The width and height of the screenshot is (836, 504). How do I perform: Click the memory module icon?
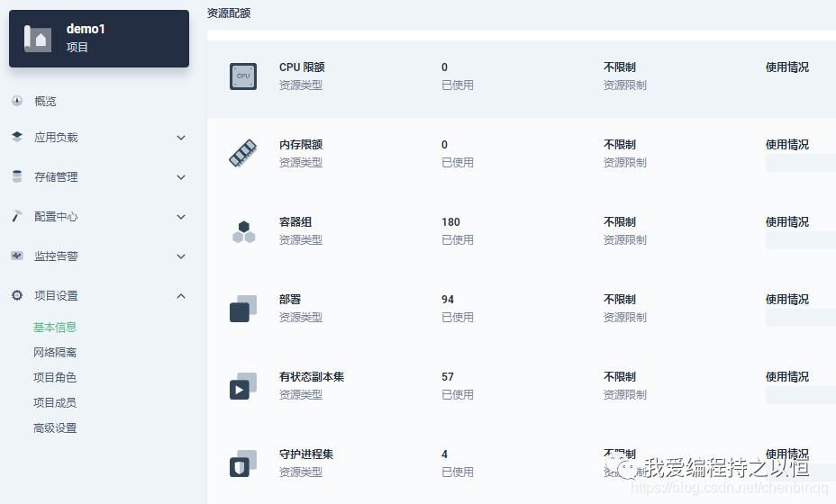coord(243,153)
